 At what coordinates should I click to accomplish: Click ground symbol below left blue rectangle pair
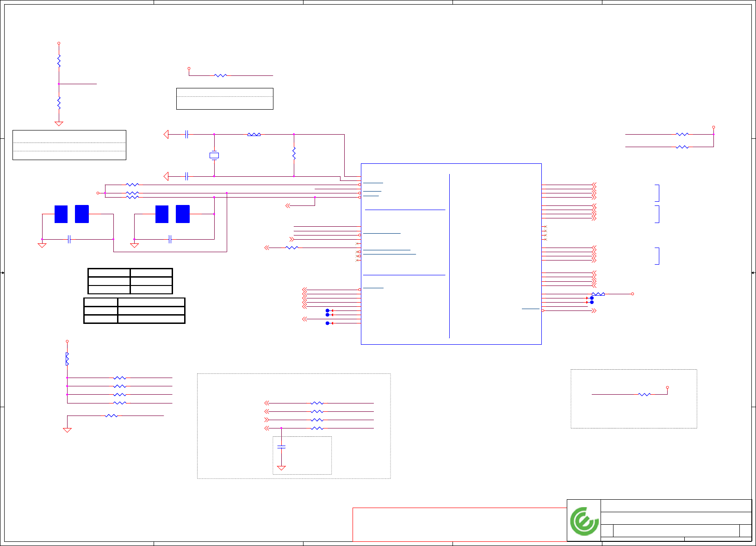tap(42, 245)
